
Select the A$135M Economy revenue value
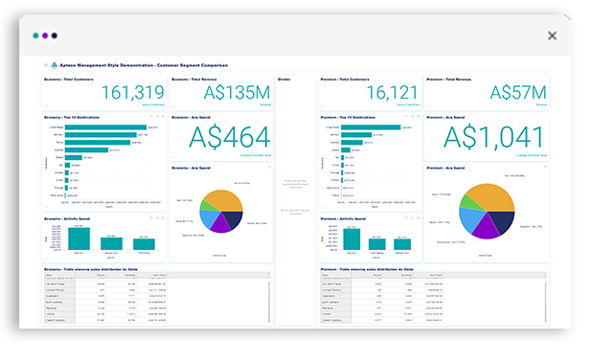click(237, 93)
